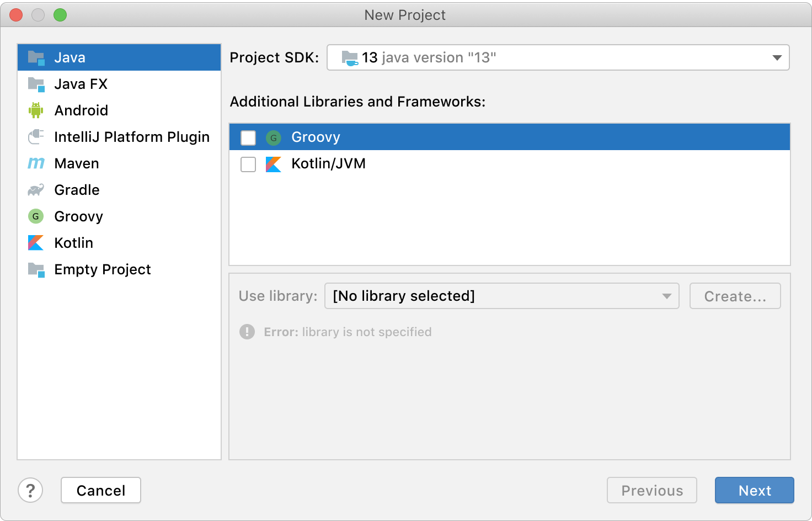This screenshot has width=812, height=521.
Task: Cancel the New Project dialog
Action: (x=101, y=490)
